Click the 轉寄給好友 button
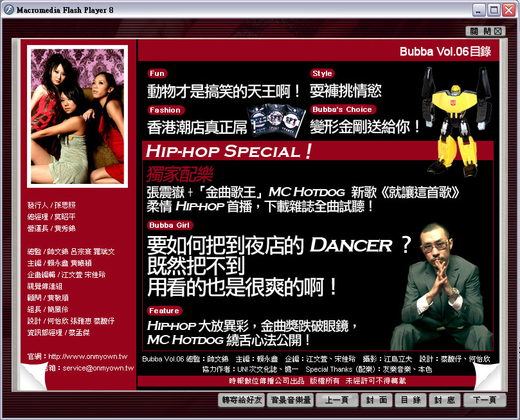Image resolution: width=520 pixels, height=420 pixels. tap(242, 400)
